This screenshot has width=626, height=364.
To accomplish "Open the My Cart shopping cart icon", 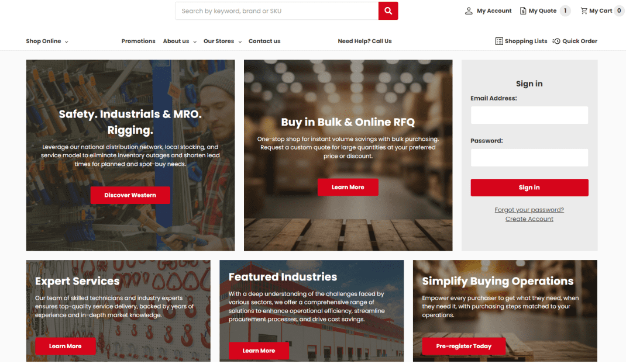I will 584,11.
